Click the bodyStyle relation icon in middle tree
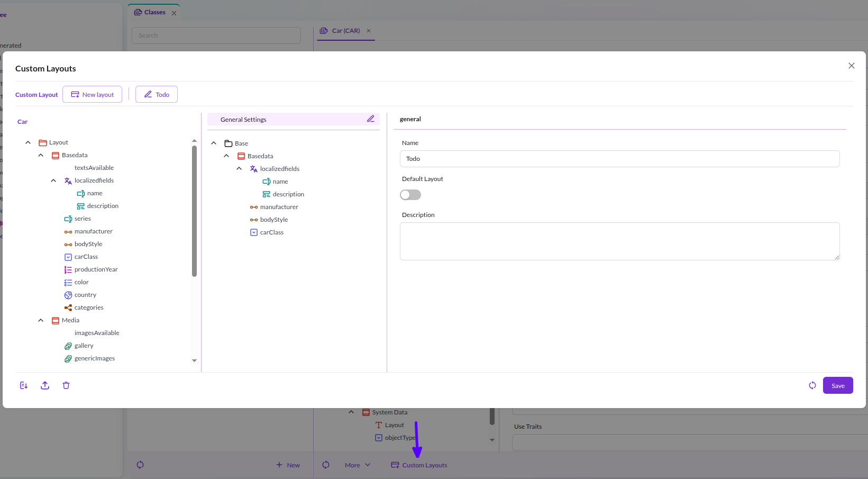 click(x=254, y=220)
